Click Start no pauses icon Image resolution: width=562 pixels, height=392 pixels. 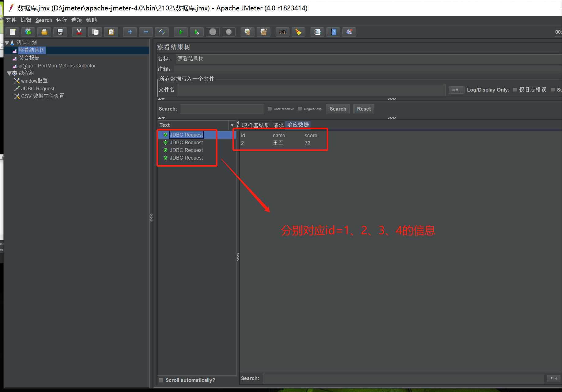click(197, 32)
